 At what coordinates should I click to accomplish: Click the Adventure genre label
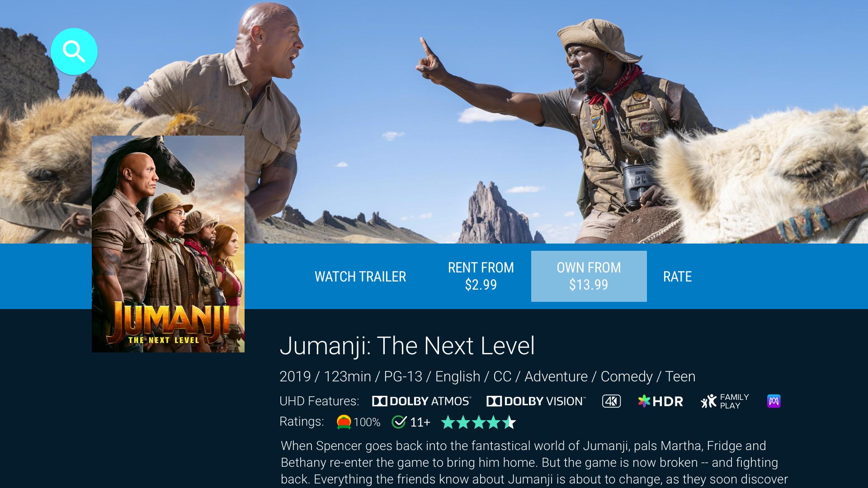(x=556, y=376)
